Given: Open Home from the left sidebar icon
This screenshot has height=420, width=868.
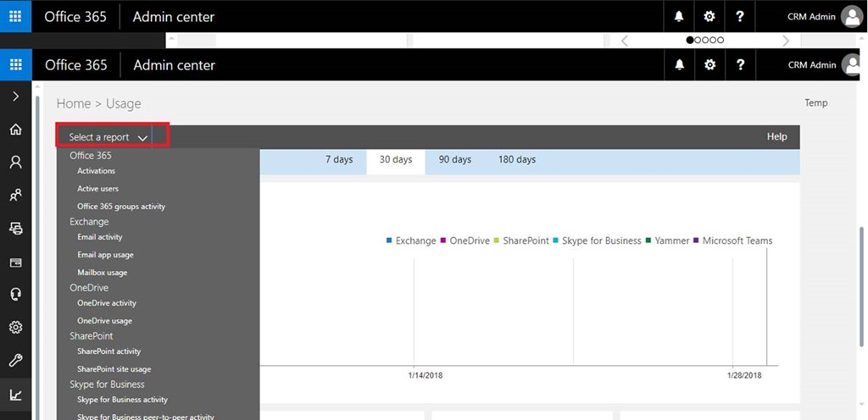Looking at the screenshot, I should point(15,130).
